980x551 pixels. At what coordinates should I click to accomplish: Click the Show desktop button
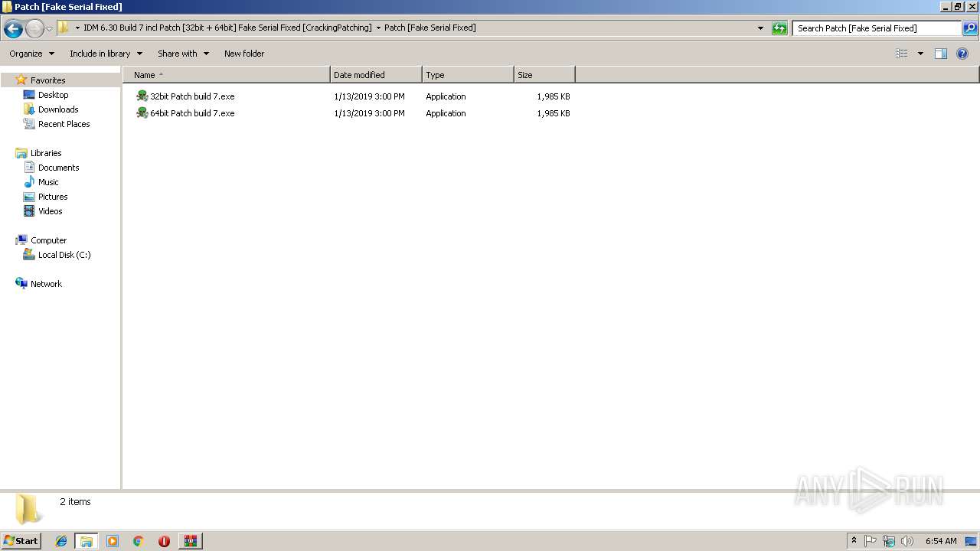click(x=971, y=541)
